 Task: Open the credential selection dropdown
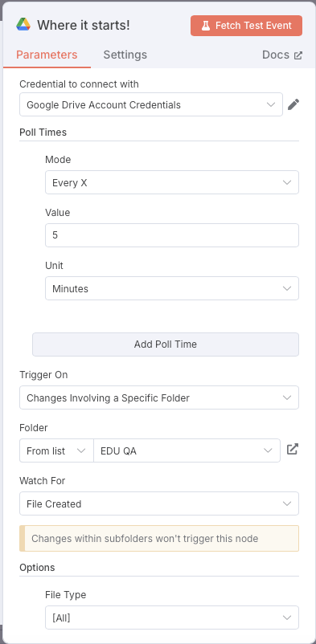[151, 104]
